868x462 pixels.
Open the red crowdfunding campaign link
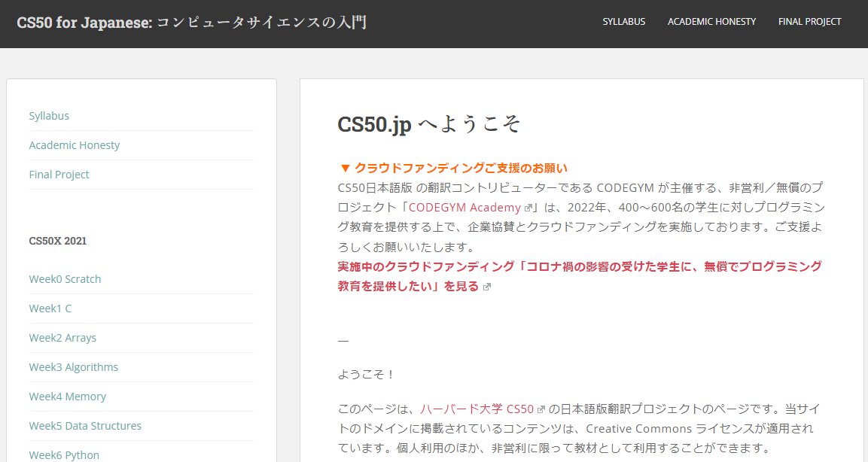click(x=580, y=276)
